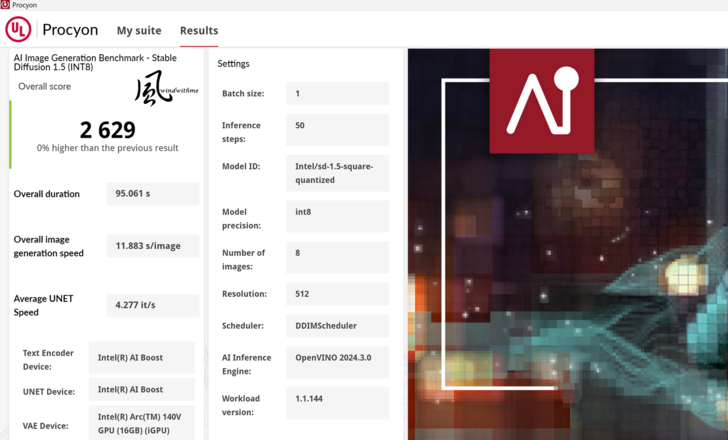Click the Procyon title bar app icon
The width and height of the screenshot is (728, 440).
click(x=5, y=5)
